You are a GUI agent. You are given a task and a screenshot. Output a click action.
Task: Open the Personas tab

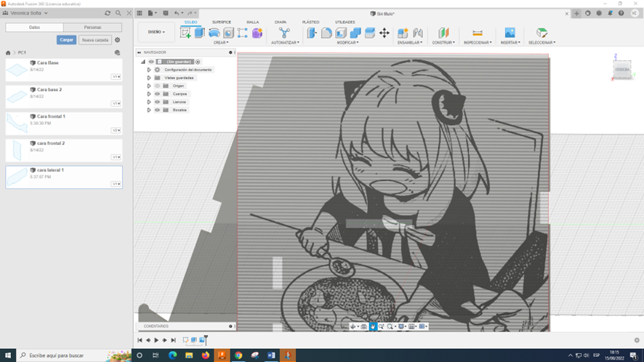click(x=92, y=27)
